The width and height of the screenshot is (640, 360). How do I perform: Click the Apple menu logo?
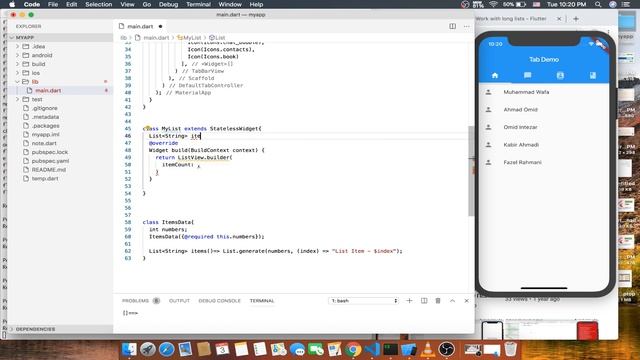tap(12, 4)
